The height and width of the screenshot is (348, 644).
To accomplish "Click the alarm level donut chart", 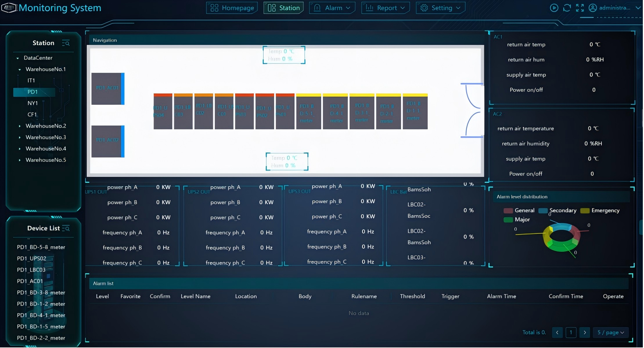I will [x=562, y=237].
